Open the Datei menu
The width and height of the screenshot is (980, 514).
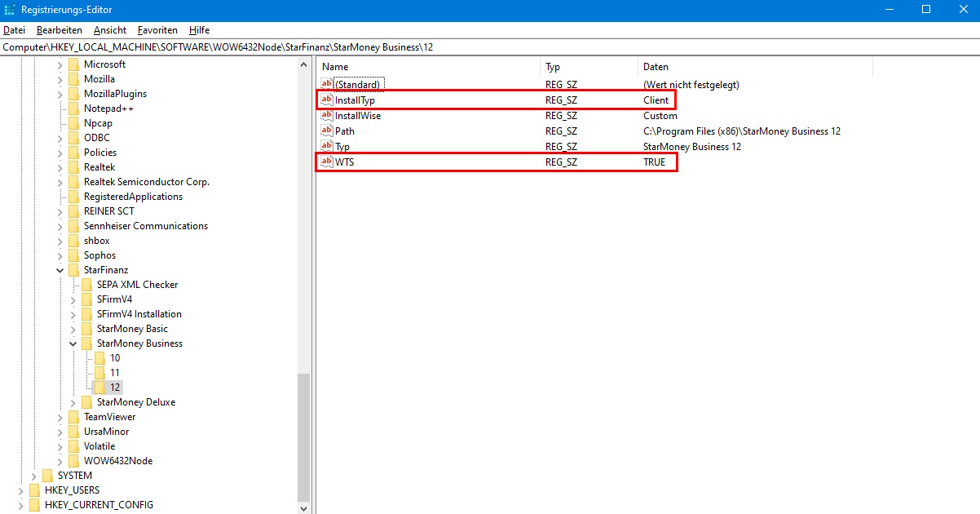[x=15, y=30]
